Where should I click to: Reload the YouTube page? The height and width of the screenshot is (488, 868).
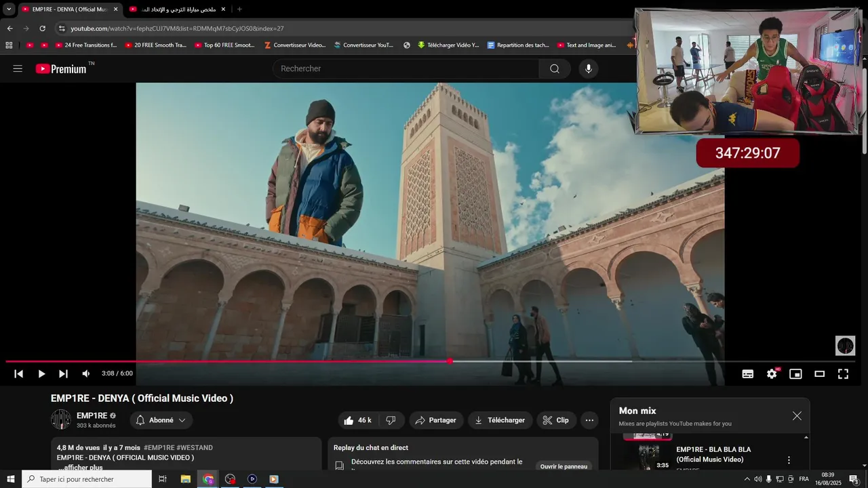(x=42, y=28)
